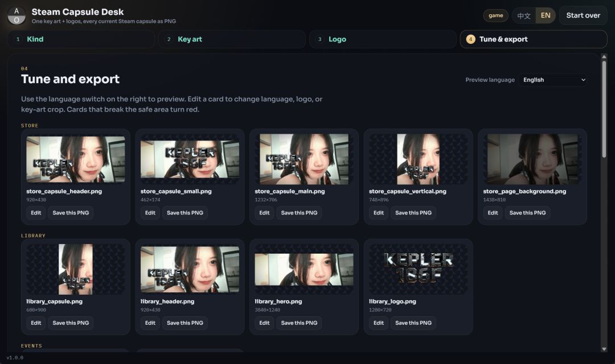The height and width of the screenshot is (364, 615).
Task: Edit the store_page_background.png card
Action: [x=493, y=213]
